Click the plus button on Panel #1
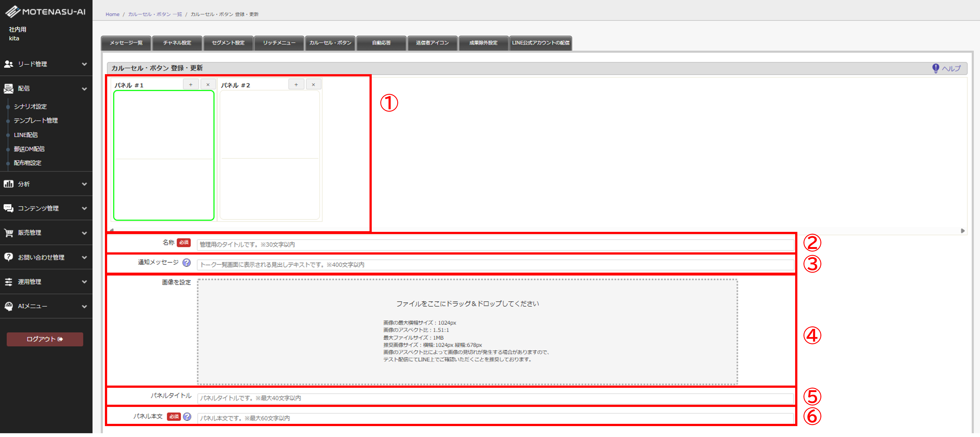The height and width of the screenshot is (437, 980). click(191, 84)
